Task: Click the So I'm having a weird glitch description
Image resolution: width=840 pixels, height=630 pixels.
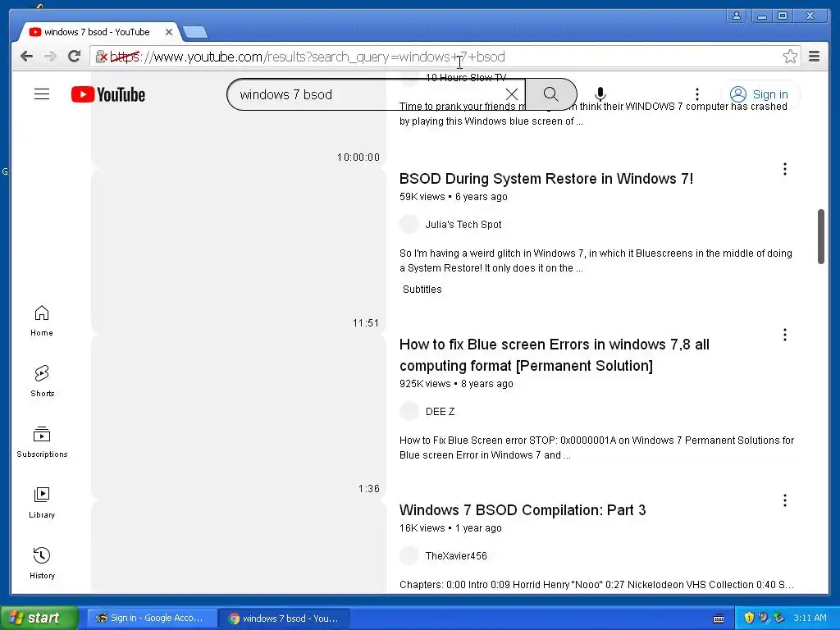Action: point(596,260)
